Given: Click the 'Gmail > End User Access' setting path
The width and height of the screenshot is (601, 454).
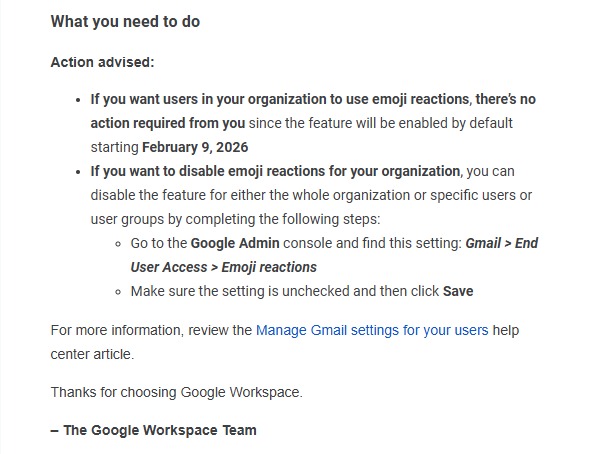Looking at the screenshot, I should (502, 243).
